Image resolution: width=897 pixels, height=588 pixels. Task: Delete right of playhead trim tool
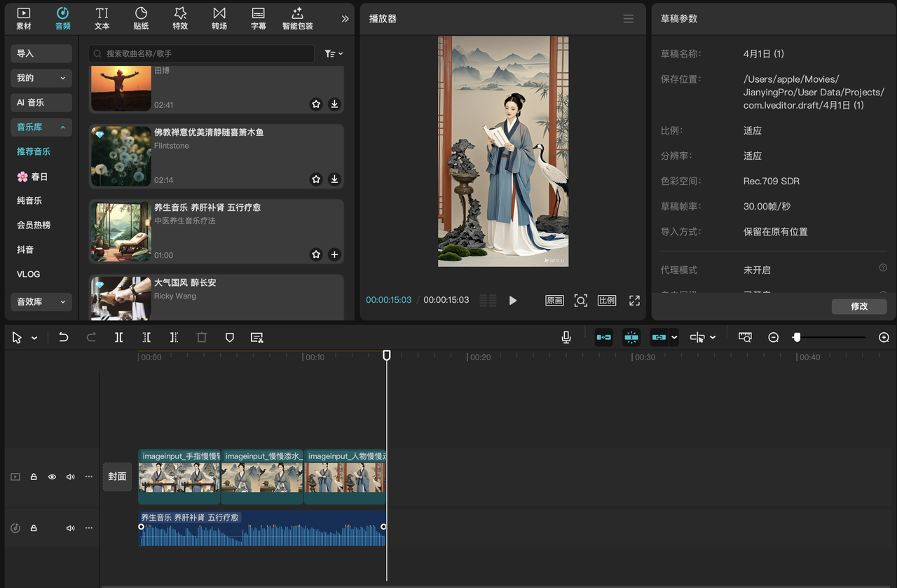tap(174, 337)
